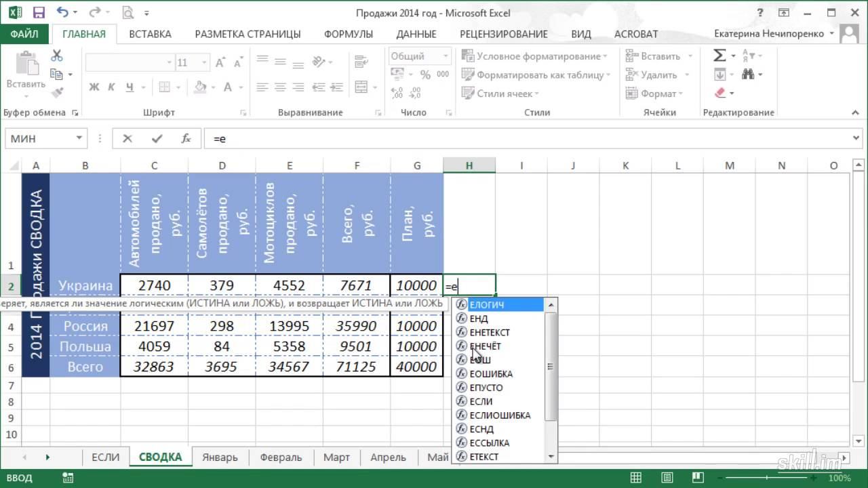Open Print Preview from Quick Access toolbar
This screenshot has width=868, height=488.
pos(130,13)
